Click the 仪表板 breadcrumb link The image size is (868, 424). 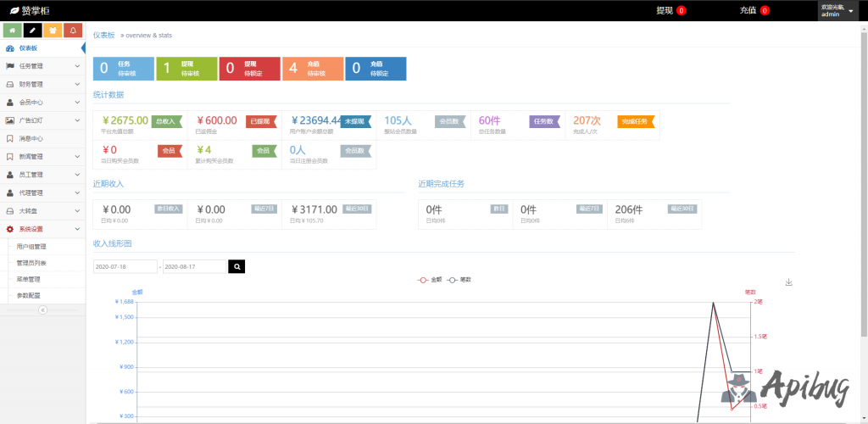point(103,35)
